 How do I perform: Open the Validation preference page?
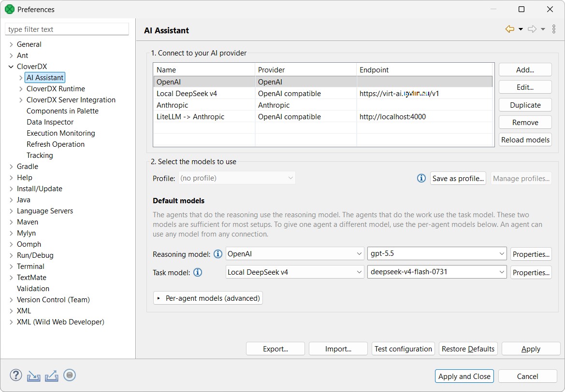tap(33, 289)
